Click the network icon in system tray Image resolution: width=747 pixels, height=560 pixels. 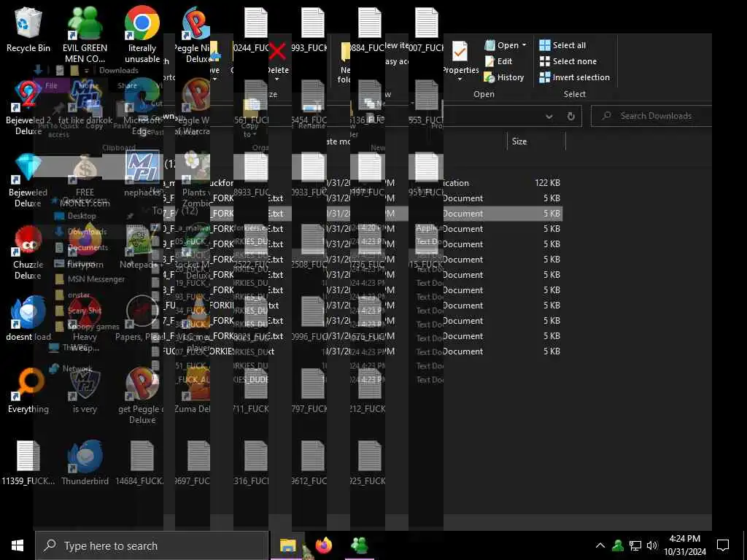pyautogui.click(x=635, y=545)
